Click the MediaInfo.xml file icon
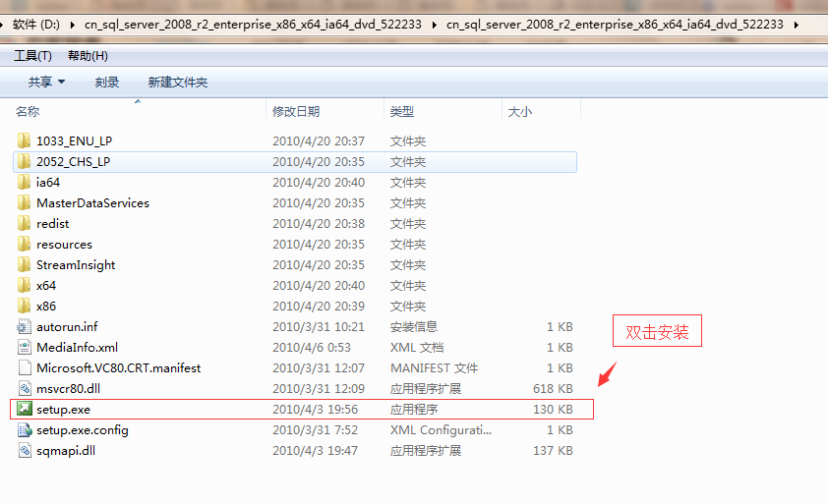Image resolution: width=828 pixels, height=504 pixels. [24, 347]
